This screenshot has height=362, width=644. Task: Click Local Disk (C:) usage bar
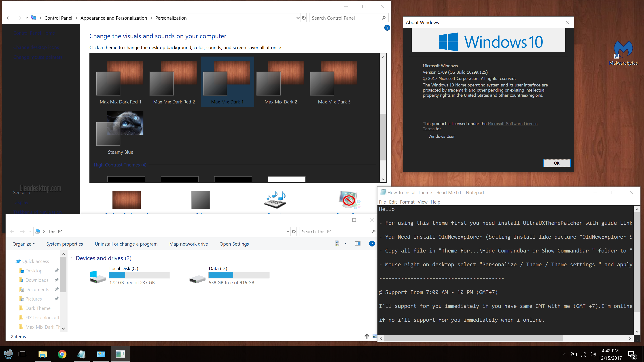139,275
